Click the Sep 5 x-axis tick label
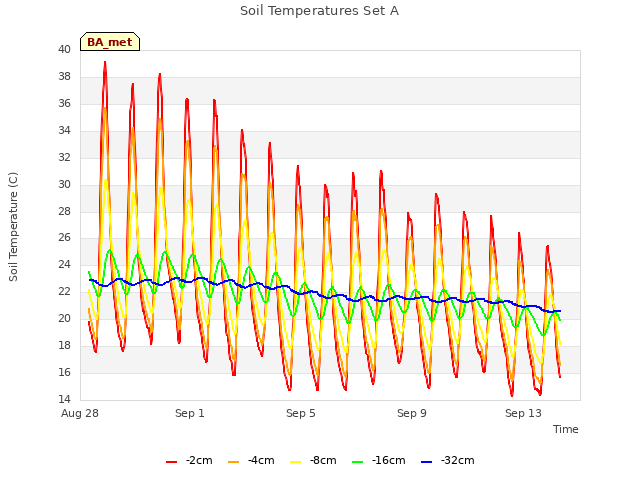Viewport: 640px width, 480px height. pyautogui.click(x=301, y=413)
